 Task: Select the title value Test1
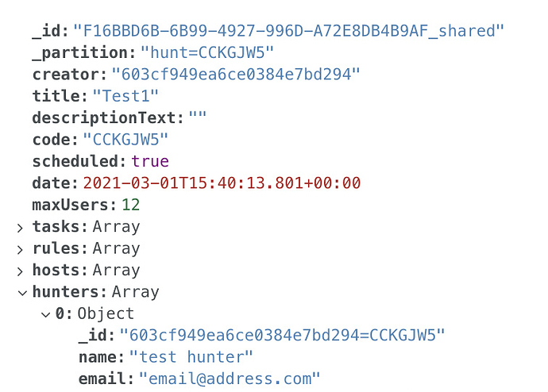coord(126,97)
